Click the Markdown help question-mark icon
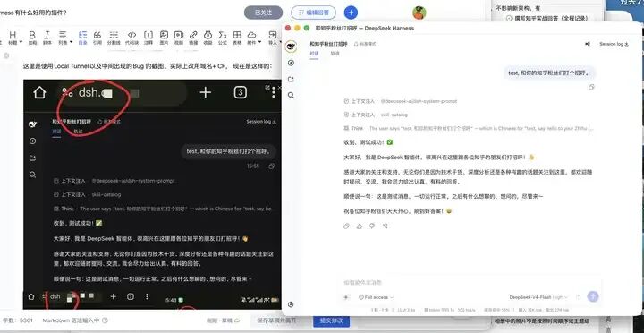 point(105,320)
